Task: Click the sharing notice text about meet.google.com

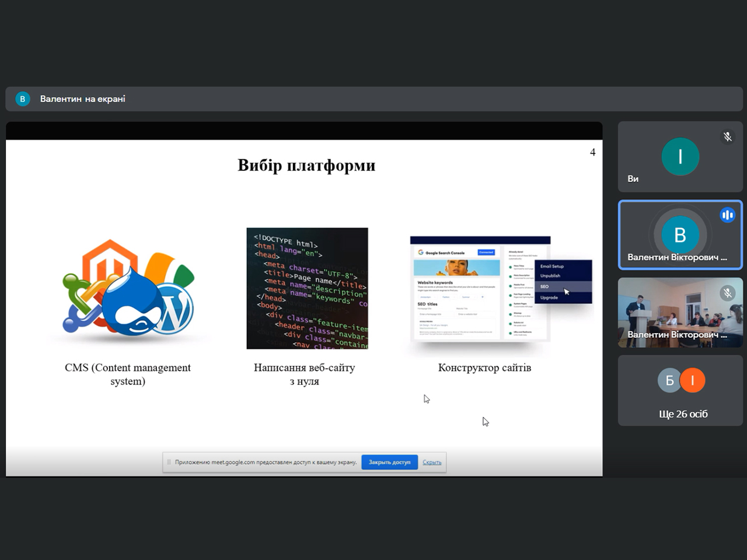Action: point(266,462)
